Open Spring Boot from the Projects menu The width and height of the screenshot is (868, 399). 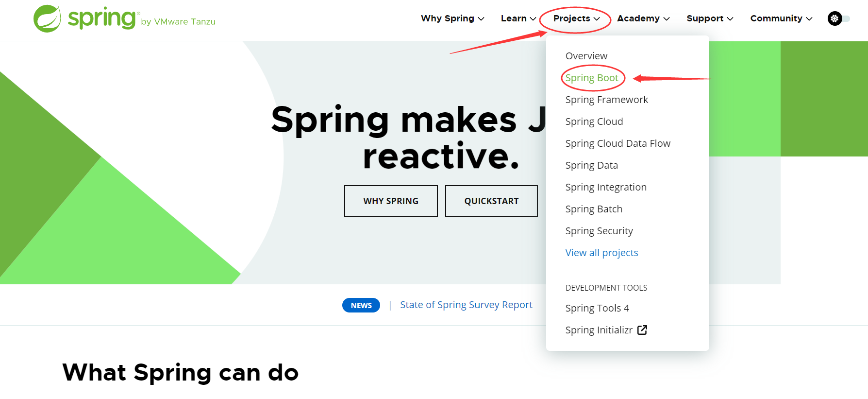[592, 78]
